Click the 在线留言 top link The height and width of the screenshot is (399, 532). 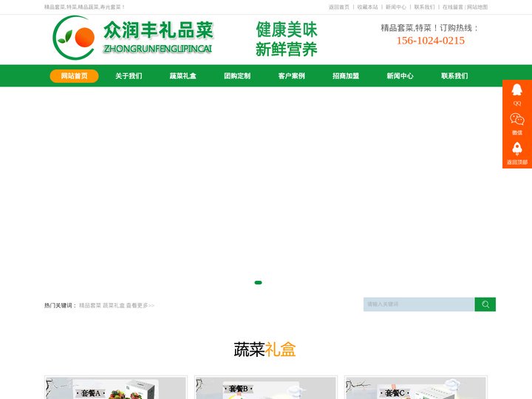453,7
